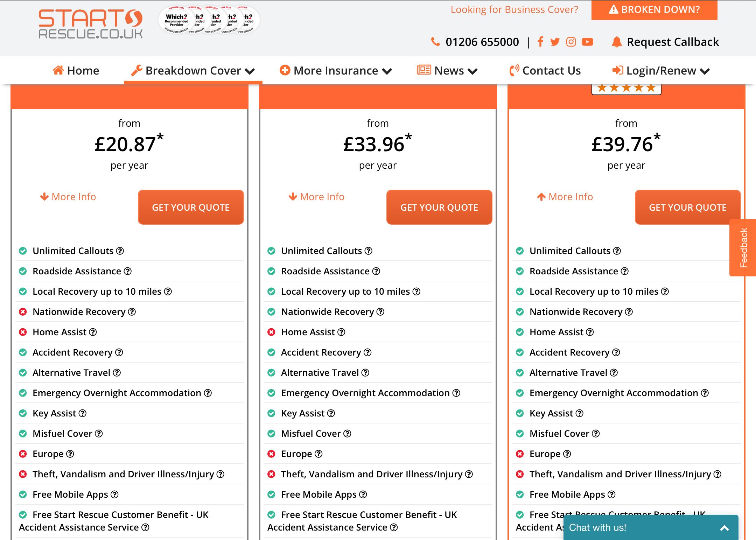
Task: Open the YouTube social icon
Action: (587, 42)
